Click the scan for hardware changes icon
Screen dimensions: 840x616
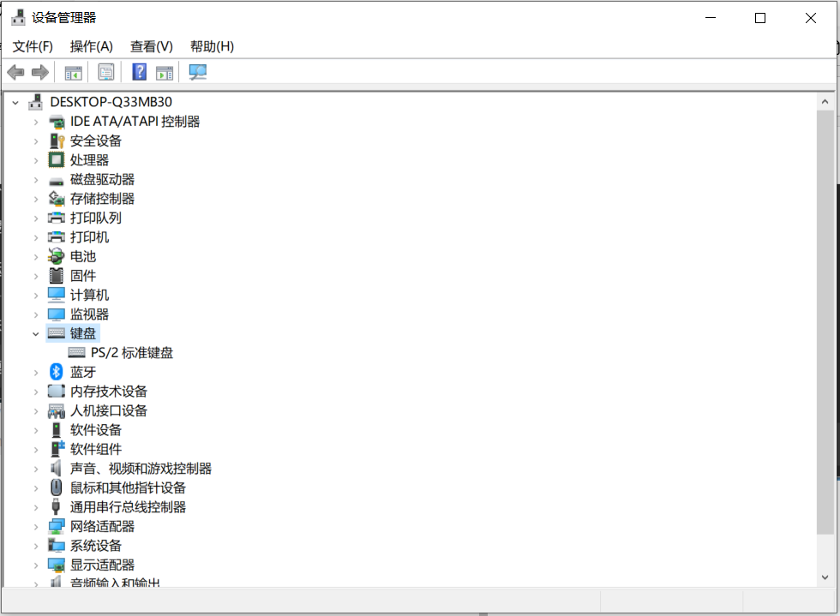click(198, 71)
